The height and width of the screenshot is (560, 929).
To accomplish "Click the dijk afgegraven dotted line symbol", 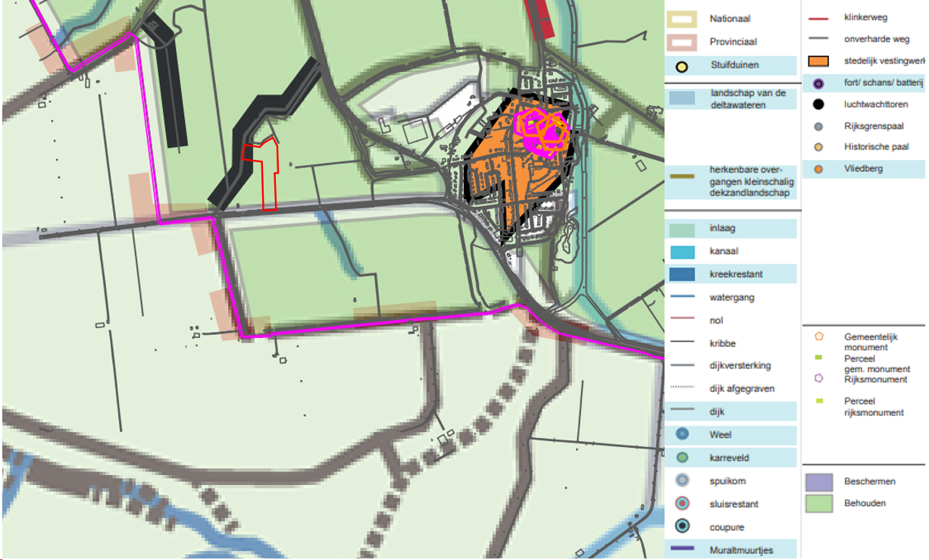I will click(682, 388).
